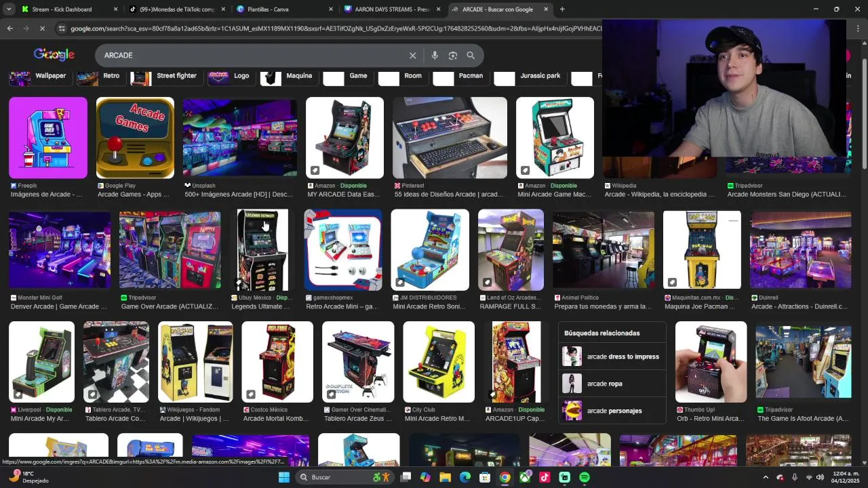Open 'MY ARCADE Data Eas...' Amazon link
The width and height of the screenshot is (868, 488).
click(x=344, y=195)
